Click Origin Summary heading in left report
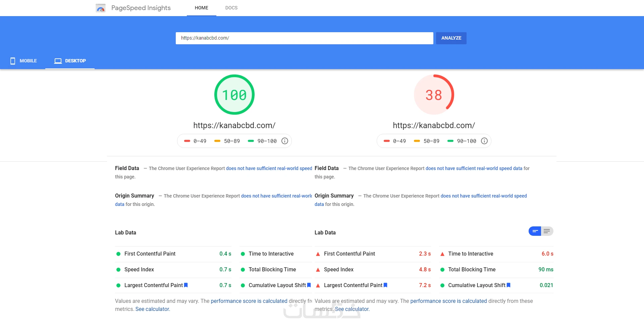 (135, 196)
